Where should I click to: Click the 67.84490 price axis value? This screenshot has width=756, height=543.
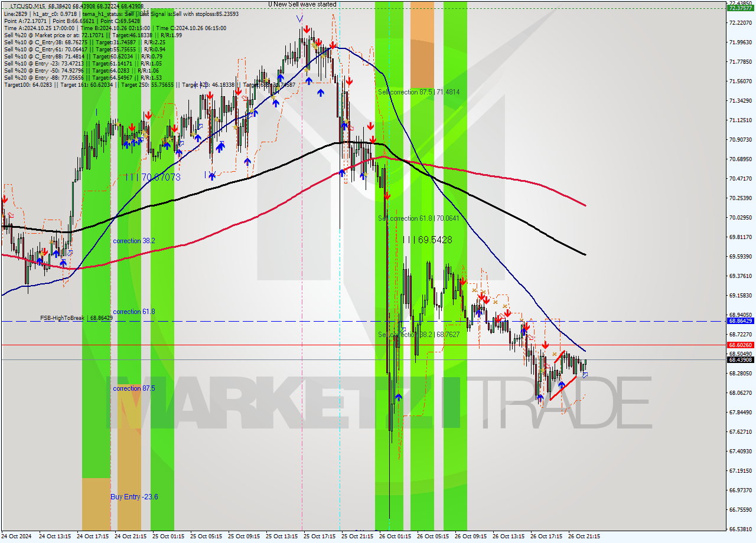pos(740,412)
